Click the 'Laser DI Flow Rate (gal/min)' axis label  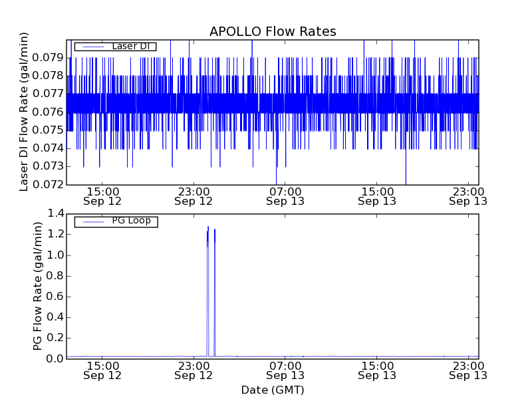click(23, 112)
